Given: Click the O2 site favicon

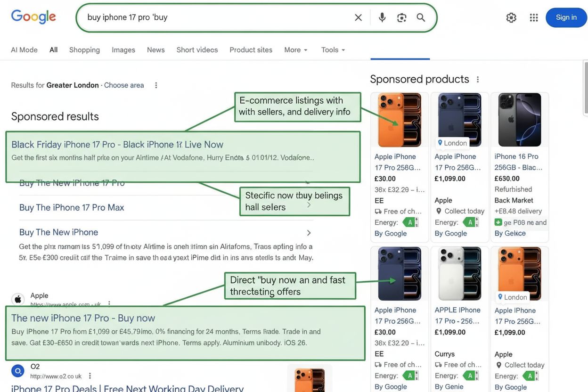Looking at the screenshot, I should click(x=18, y=371).
